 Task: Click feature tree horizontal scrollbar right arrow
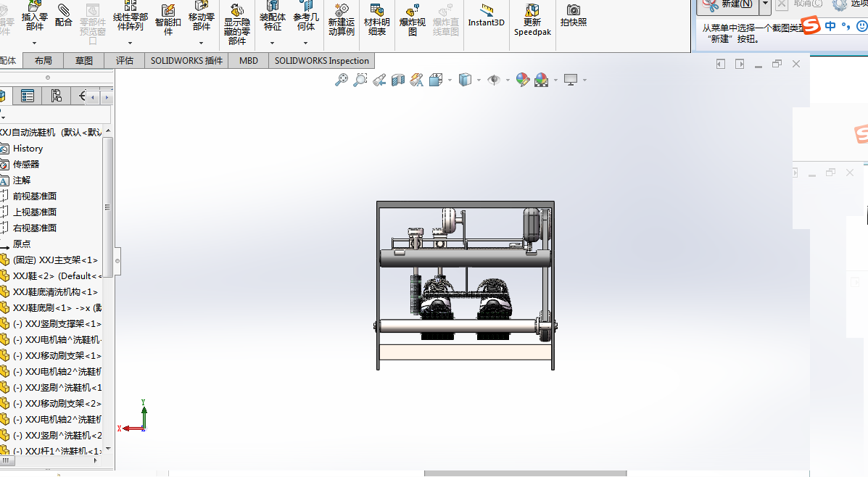point(96,460)
